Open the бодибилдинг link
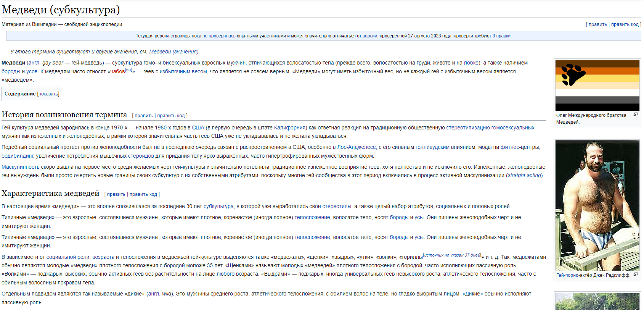644x310 pixels. pos(18,156)
